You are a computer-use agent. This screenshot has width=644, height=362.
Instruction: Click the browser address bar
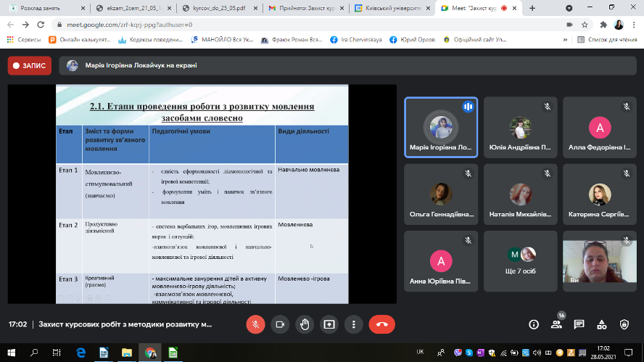click(290, 24)
